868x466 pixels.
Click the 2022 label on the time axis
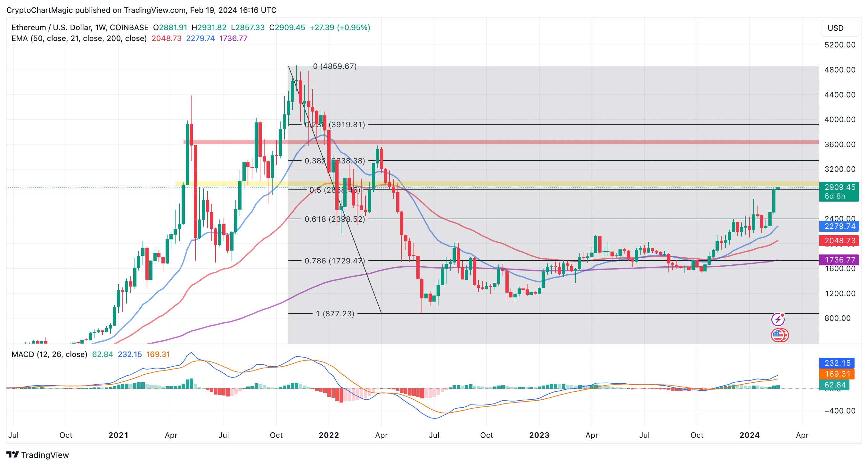(x=329, y=435)
